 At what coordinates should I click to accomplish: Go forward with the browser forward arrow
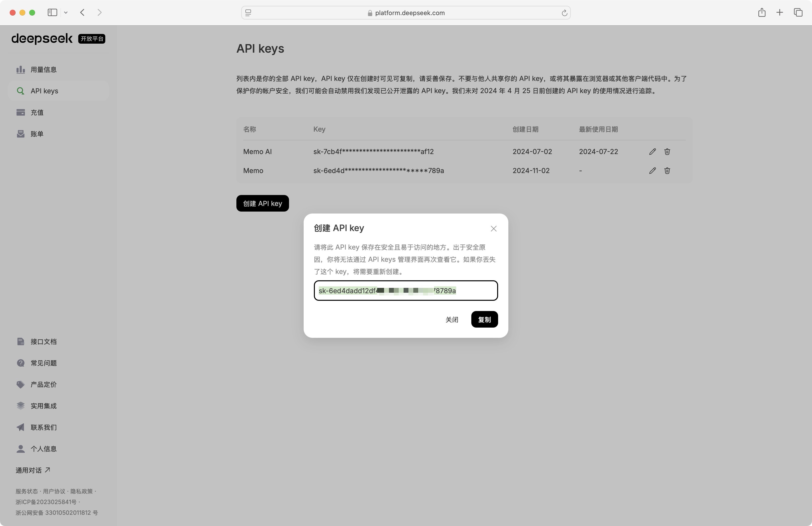point(99,13)
